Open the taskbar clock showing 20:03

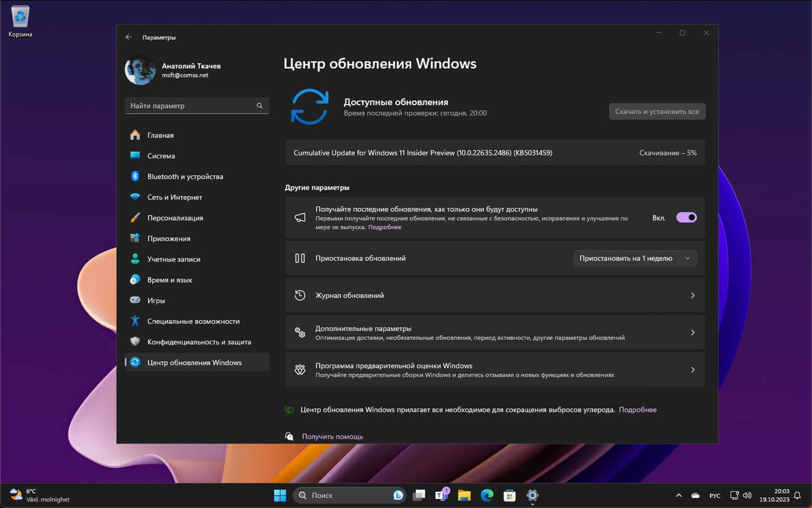[x=774, y=495]
